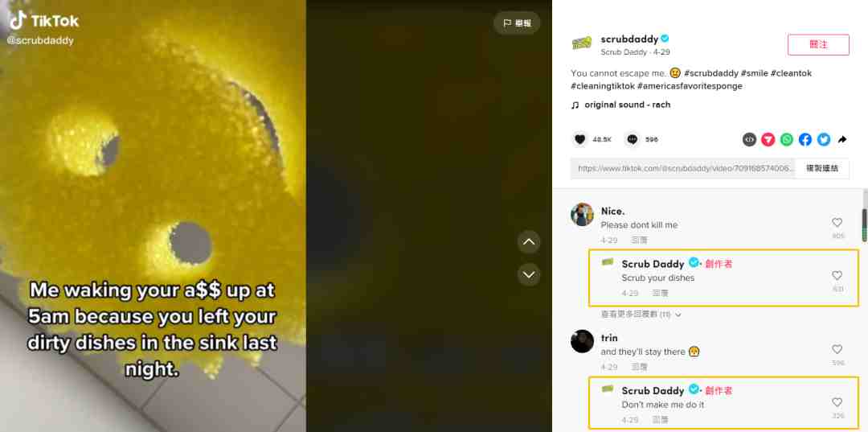The image size is (868, 432).
Task: Go to previous video with up chevron
Action: pyautogui.click(x=529, y=242)
